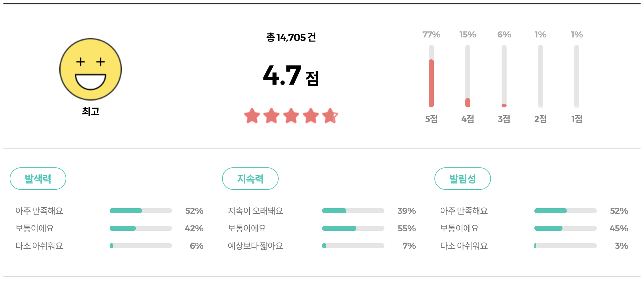Image resolution: width=644 pixels, height=281 pixels.
Task: Click the 총 14,705 건 review count
Action: [x=290, y=37]
